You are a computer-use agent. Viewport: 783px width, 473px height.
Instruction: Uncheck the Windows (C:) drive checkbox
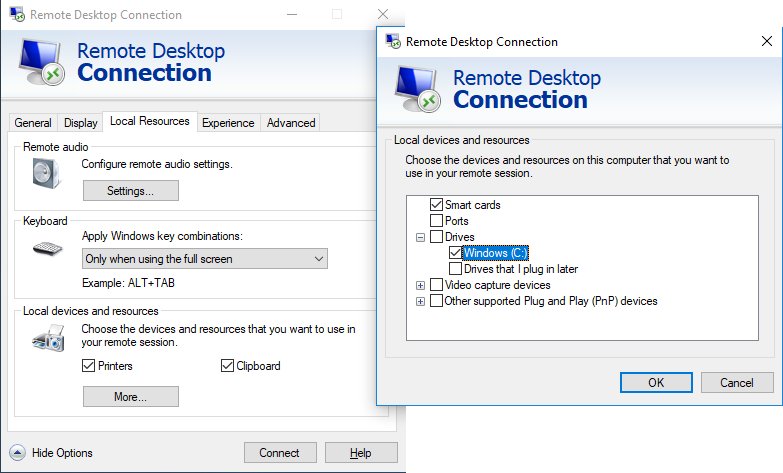click(455, 253)
